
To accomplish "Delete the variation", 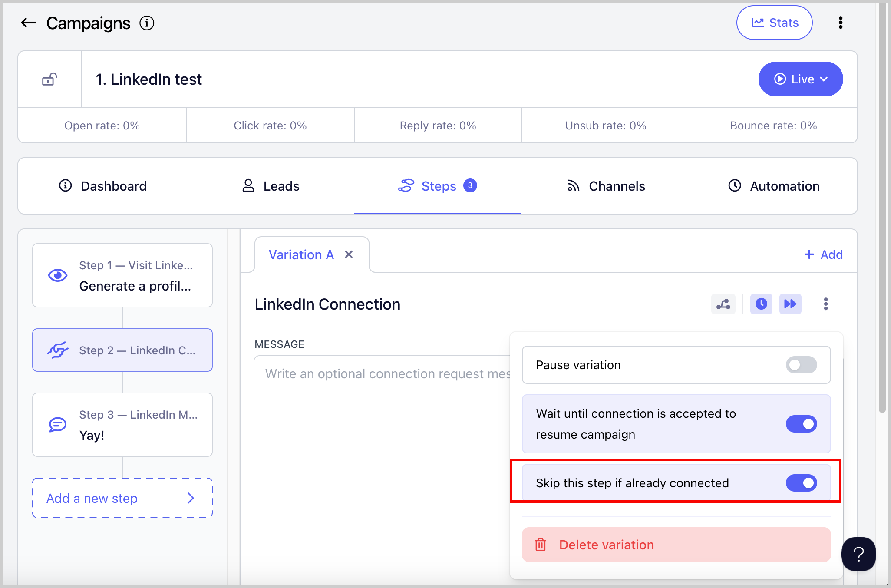I will click(x=676, y=545).
